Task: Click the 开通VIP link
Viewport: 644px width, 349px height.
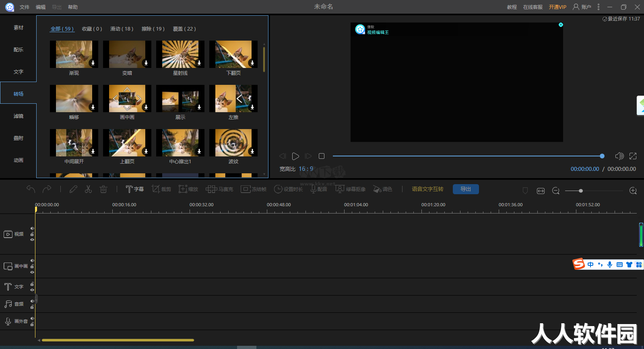Action: pyautogui.click(x=557, y=7)
